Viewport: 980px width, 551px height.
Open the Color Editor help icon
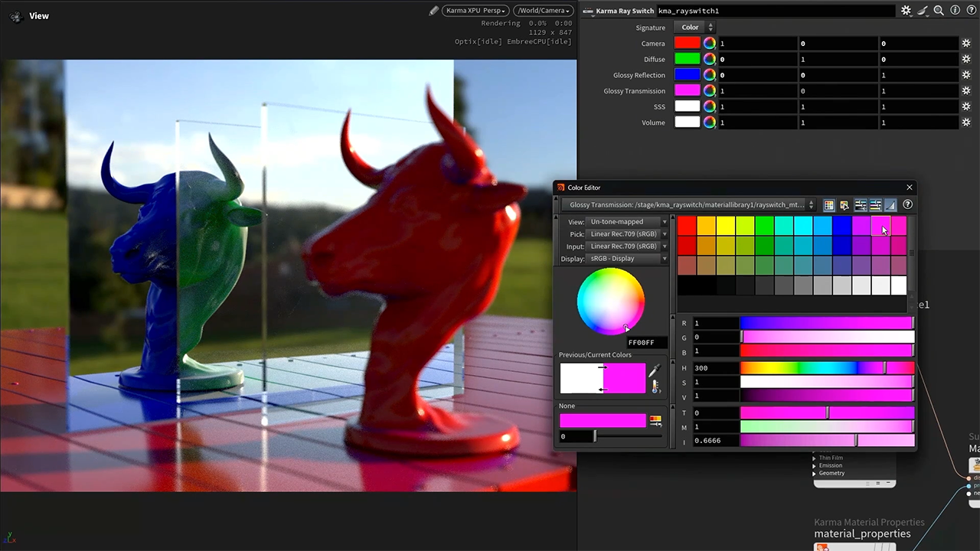tap(907, 205)
